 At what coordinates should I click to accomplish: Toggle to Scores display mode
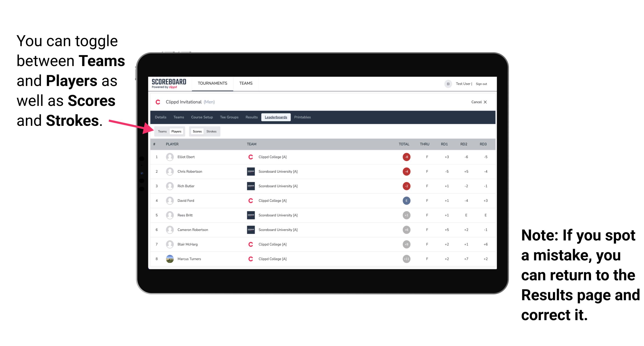pos(196,131)
